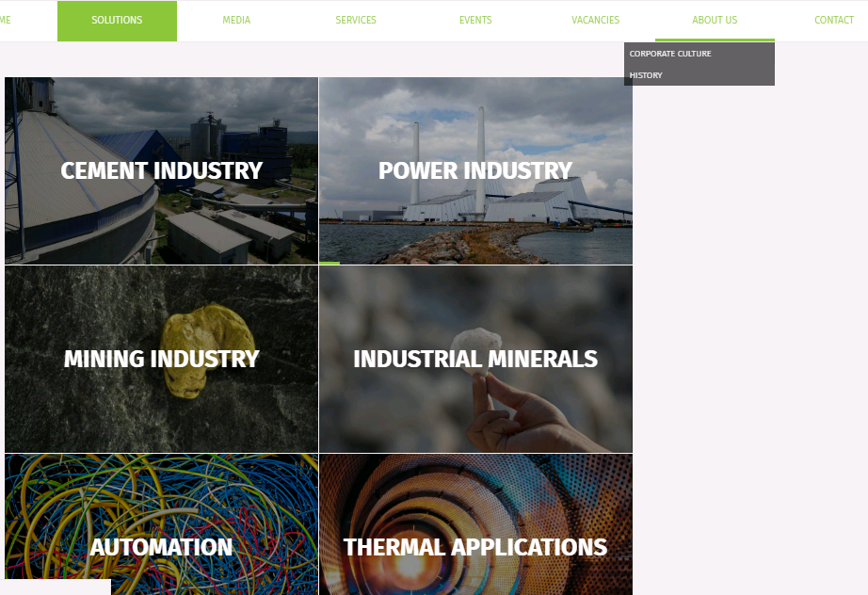Open the Mining Industry solution tile

(161, 359)
